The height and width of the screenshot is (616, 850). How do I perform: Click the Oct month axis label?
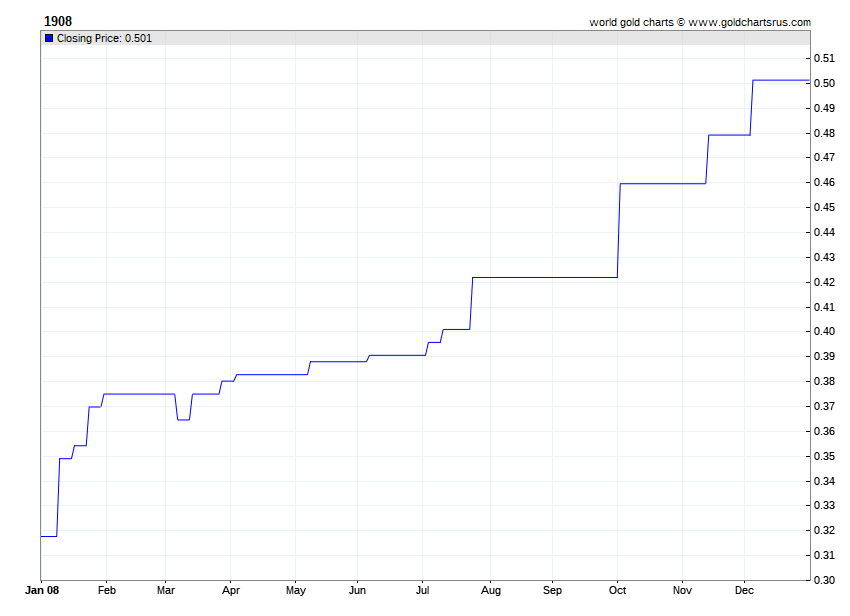(618, 590)
